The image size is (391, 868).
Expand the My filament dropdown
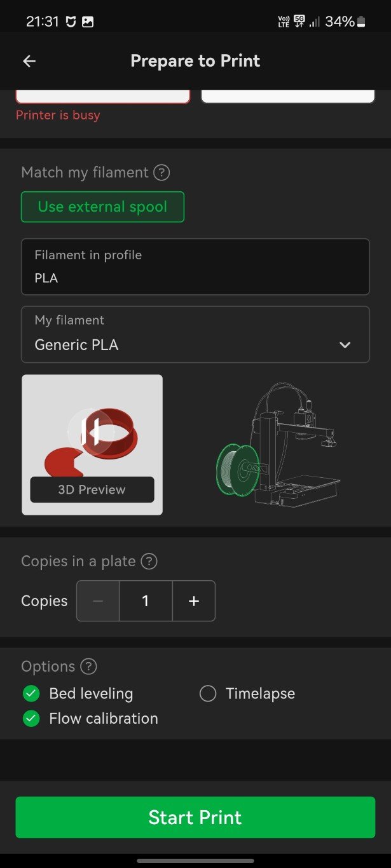pyautogui.click(x=195, y=335)
